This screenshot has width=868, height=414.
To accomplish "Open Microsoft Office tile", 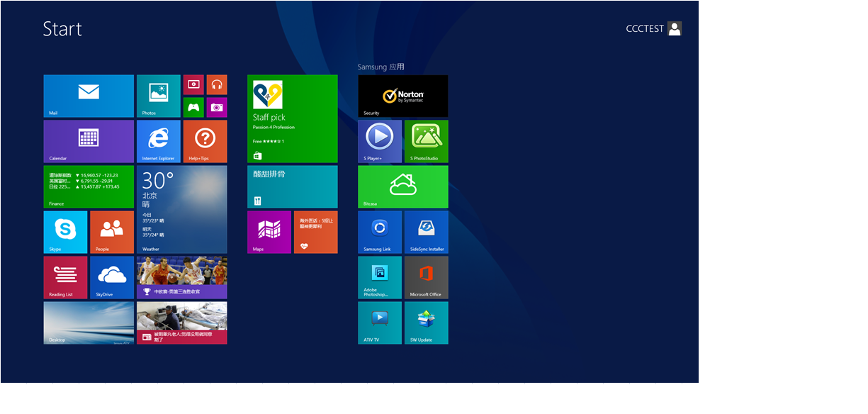I will [x=426, y=277].
